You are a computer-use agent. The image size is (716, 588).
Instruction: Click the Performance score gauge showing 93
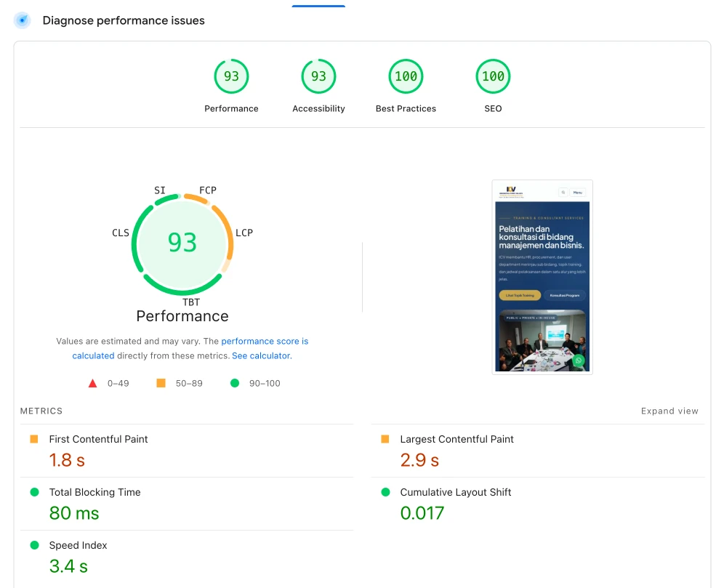tap(231, 76)
